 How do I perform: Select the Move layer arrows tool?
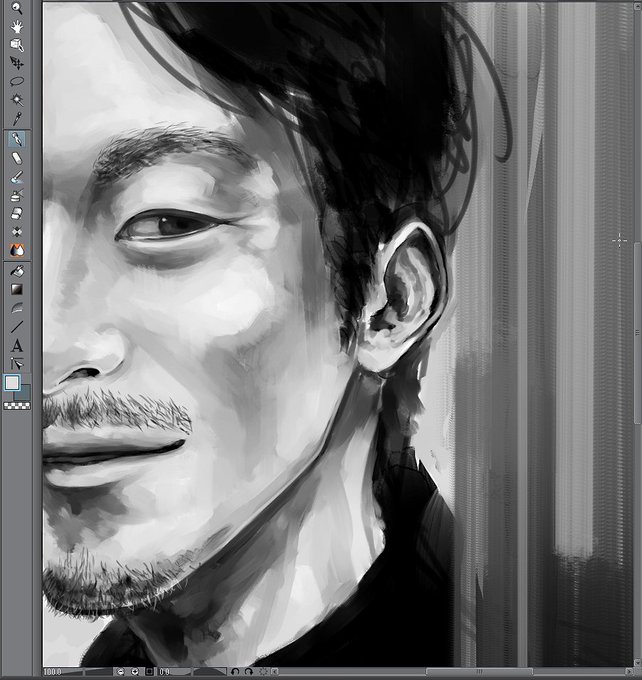click(16, 63)
